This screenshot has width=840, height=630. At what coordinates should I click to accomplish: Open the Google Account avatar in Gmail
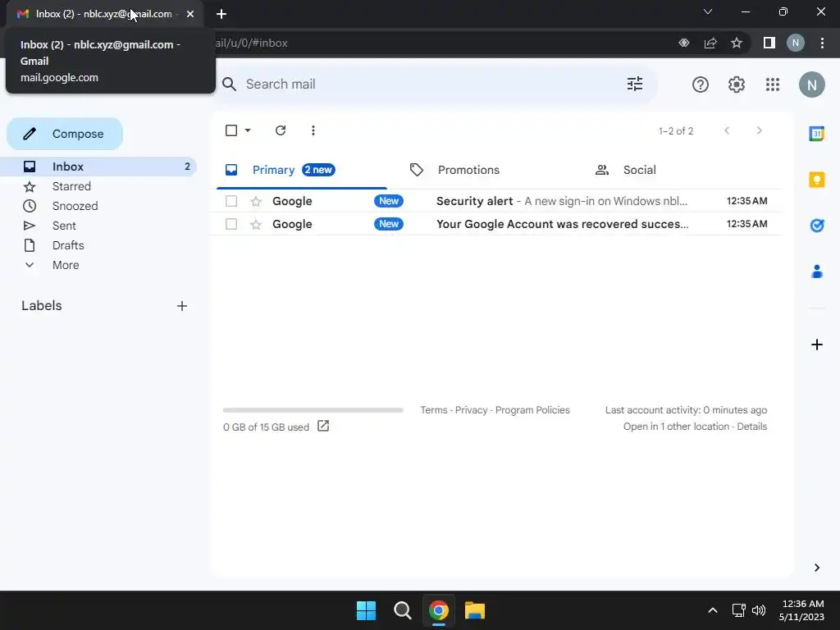pyautogui.click(x=811, y=84)
